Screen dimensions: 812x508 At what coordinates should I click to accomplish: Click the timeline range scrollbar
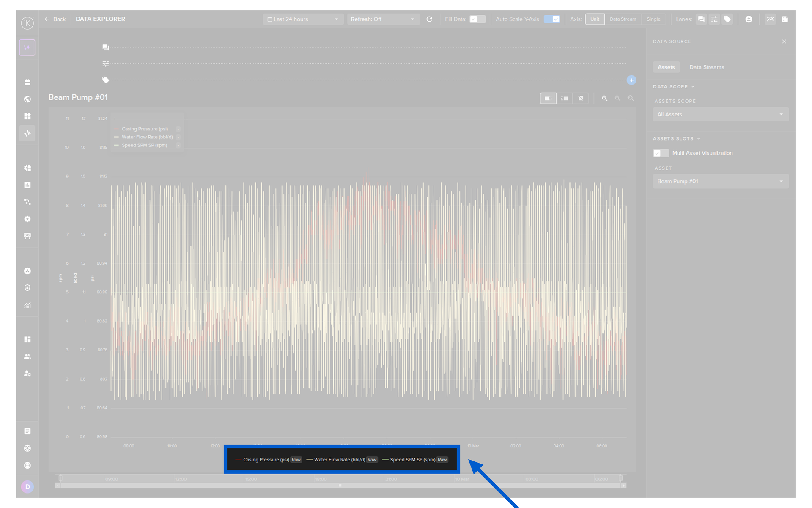click(340, 486)
